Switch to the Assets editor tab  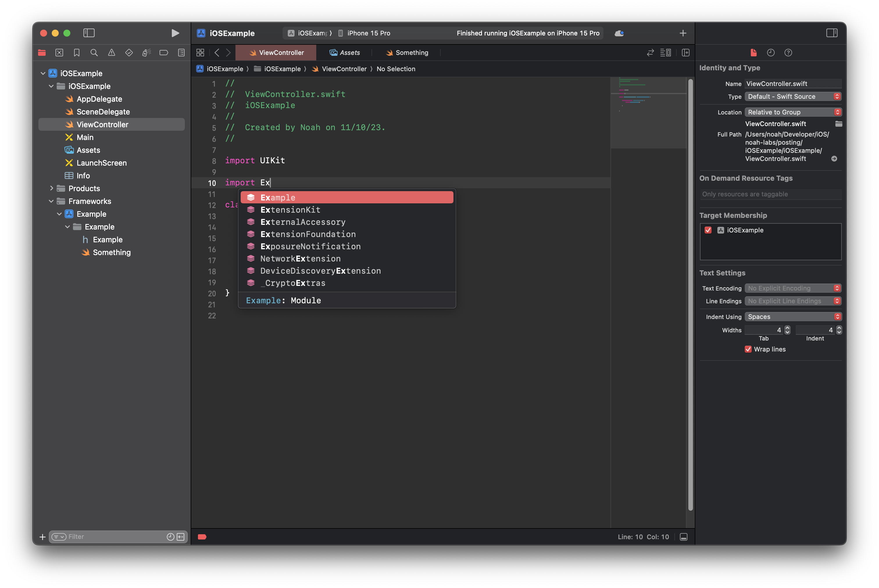(344, 53)
